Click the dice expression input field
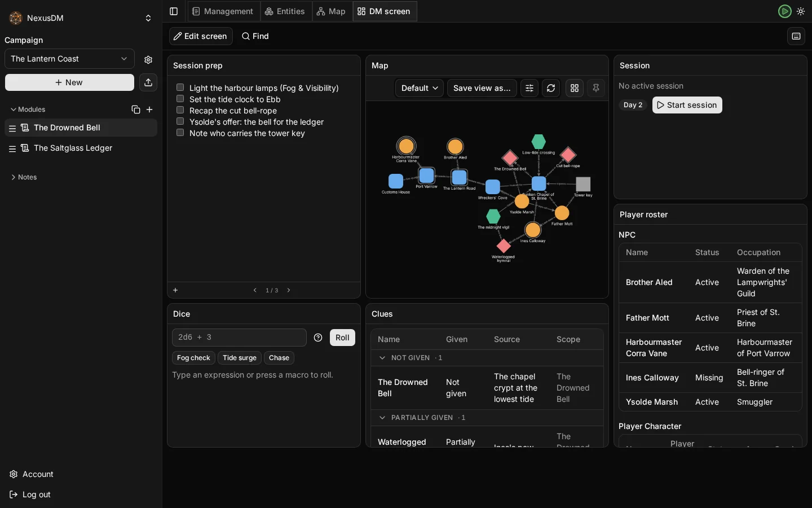812x508 pixels. coord(239,338)
